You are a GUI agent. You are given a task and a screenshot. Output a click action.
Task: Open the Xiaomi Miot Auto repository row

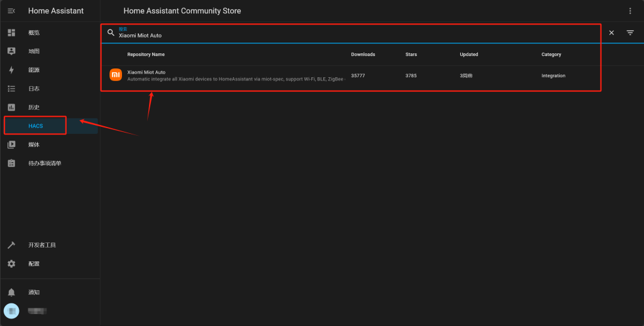point(372,75)
